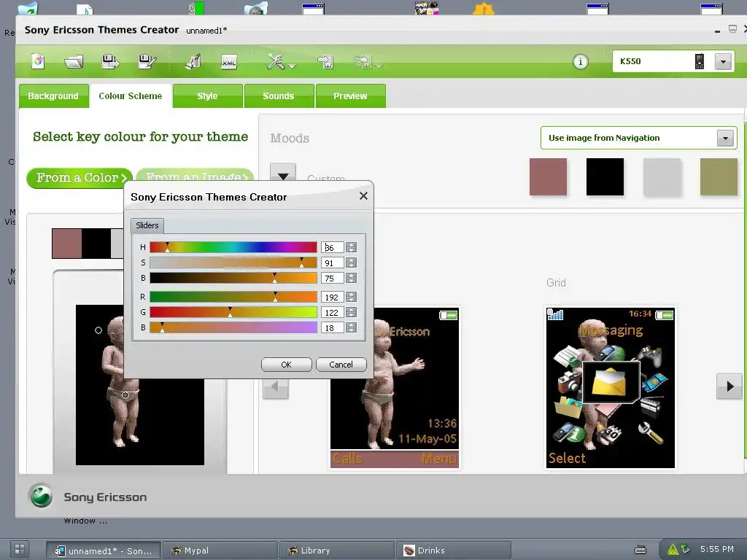747x560 pixels.
Task: Click the blue value field showing 18
Action: point(332,327)
